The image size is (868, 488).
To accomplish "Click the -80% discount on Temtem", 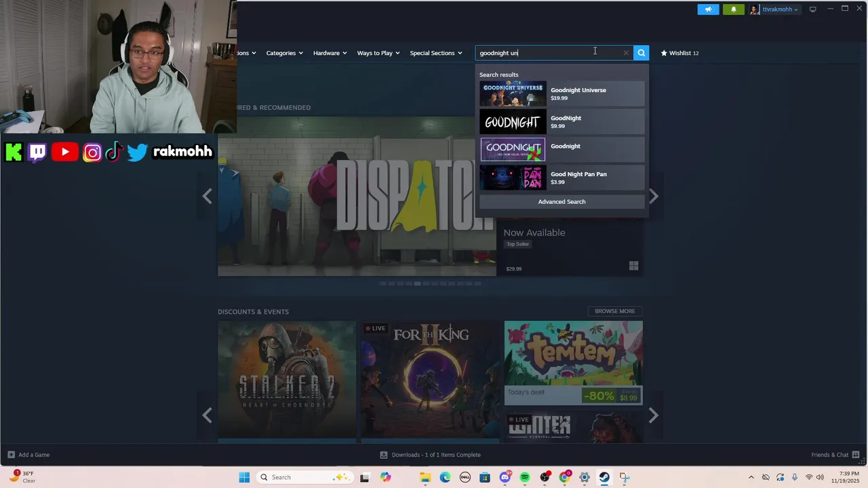I will pyautogui.click(x=599, y=396).
